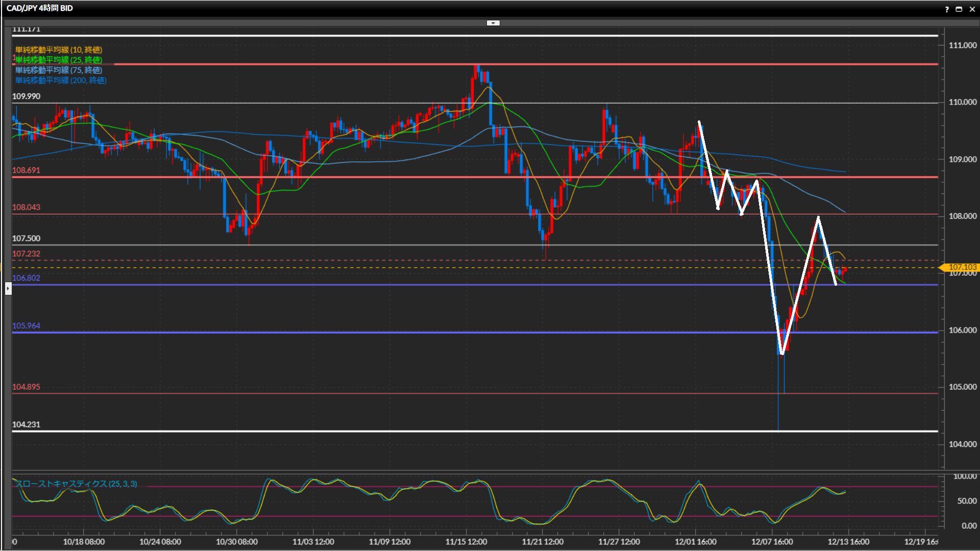Maximize the CAD/JPY chart window
Screen dimensions: 980x551
click(x=959, y=9)
